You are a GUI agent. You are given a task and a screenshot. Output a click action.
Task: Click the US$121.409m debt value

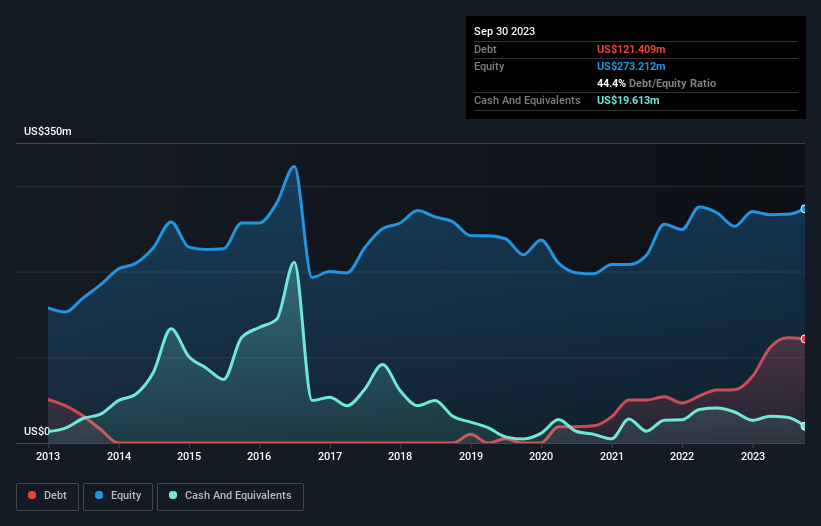[631, 49]
